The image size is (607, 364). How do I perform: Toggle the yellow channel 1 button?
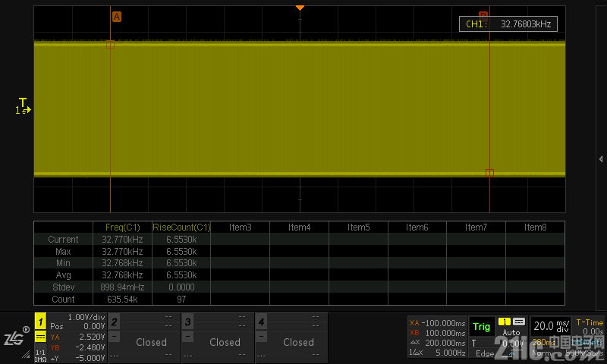(40, 321)
